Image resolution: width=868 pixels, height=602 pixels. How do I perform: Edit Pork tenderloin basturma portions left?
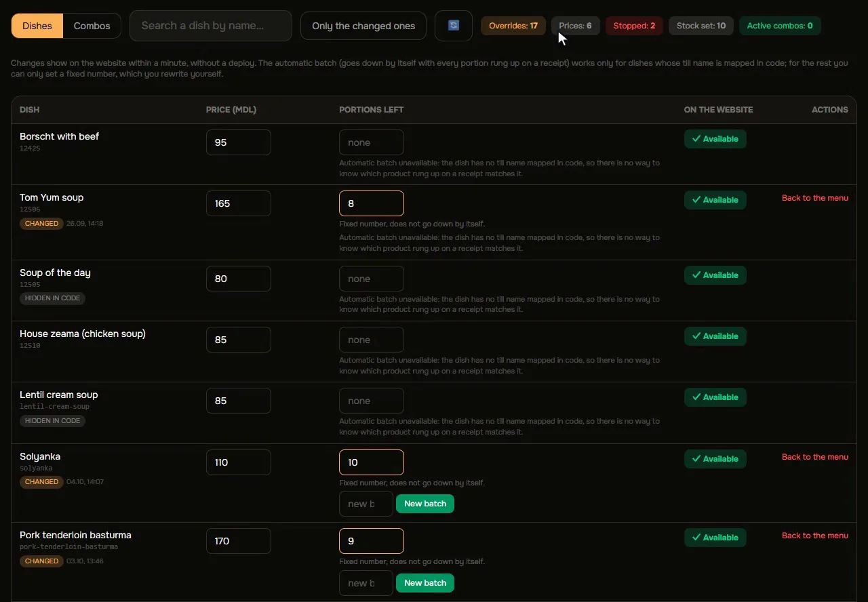(372, 541)
